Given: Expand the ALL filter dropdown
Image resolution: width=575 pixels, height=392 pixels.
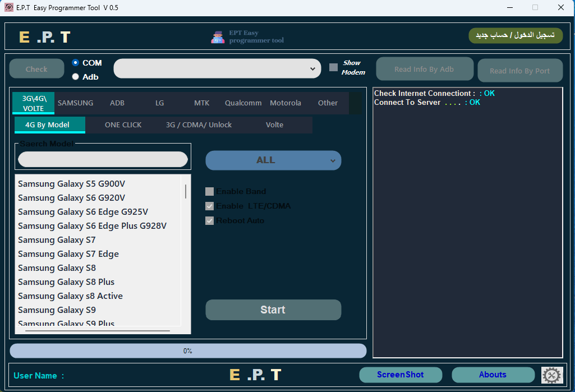Looking at the screenshot, I should (273, 160).
